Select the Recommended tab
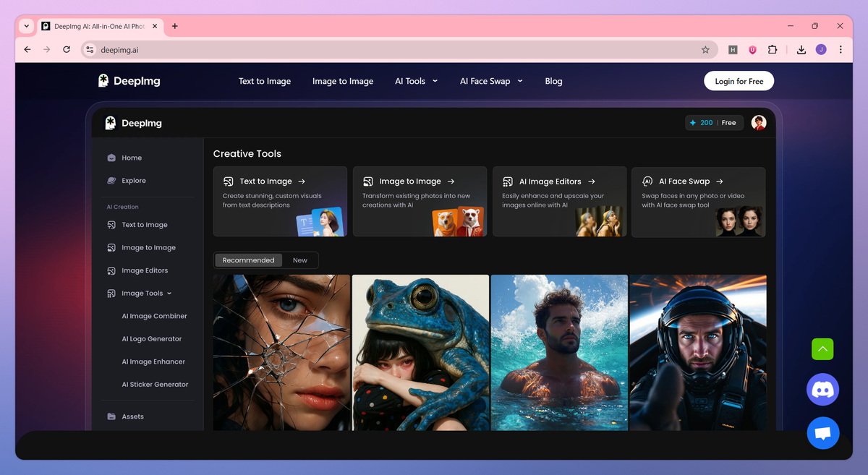868x475 pixels. point(248,260)
